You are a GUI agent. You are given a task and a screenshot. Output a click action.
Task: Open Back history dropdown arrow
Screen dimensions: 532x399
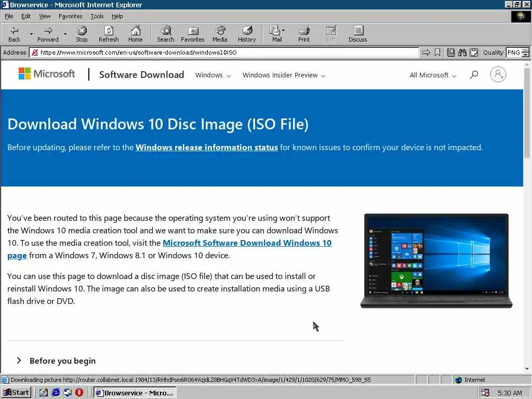(31, 34)
